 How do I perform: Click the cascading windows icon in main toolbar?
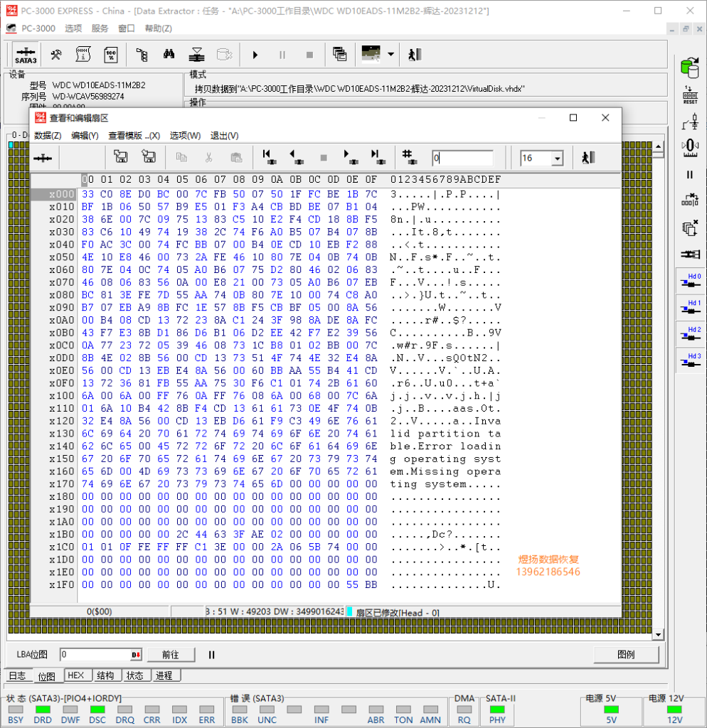coord(339,54)
